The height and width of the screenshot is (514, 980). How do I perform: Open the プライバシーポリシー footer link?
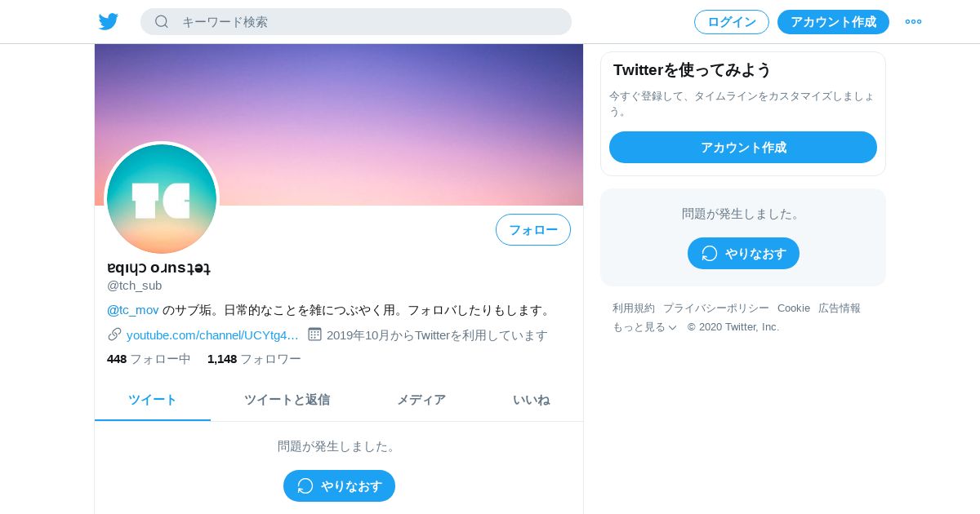coord(716,308)
